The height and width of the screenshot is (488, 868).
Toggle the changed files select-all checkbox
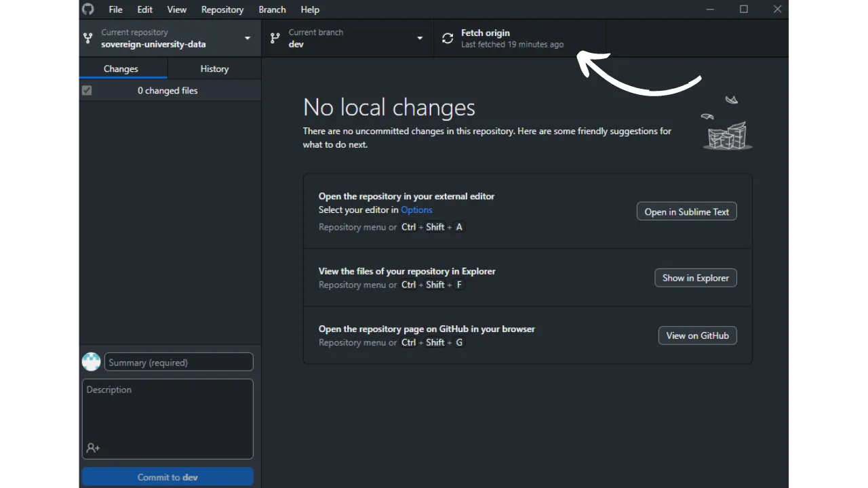pyautogui.click(x=87, y=90)
